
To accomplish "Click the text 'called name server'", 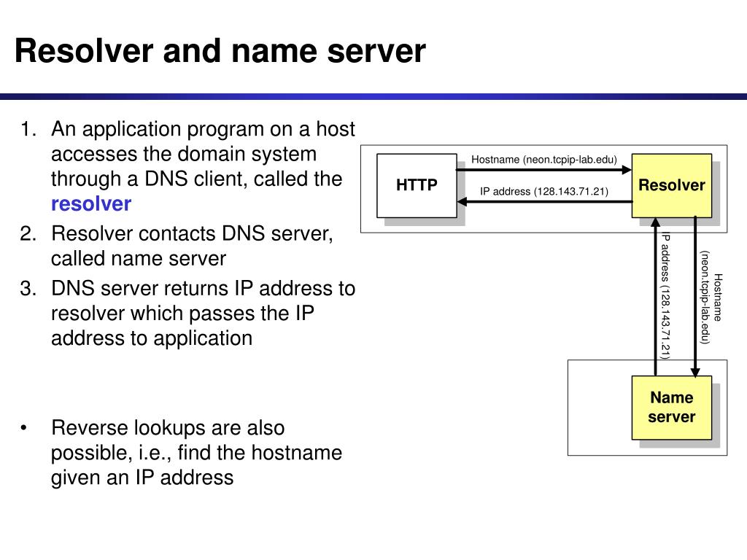I will [139, 259].
